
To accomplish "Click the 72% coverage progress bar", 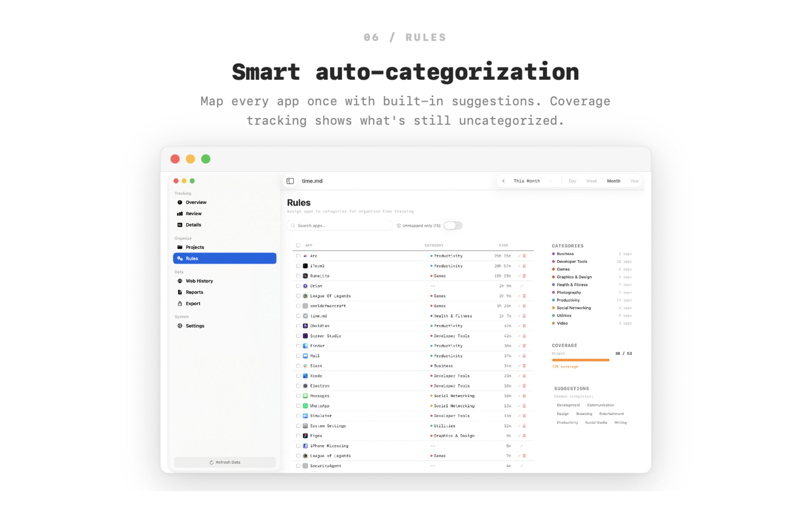I will click(x=580, y=360).
